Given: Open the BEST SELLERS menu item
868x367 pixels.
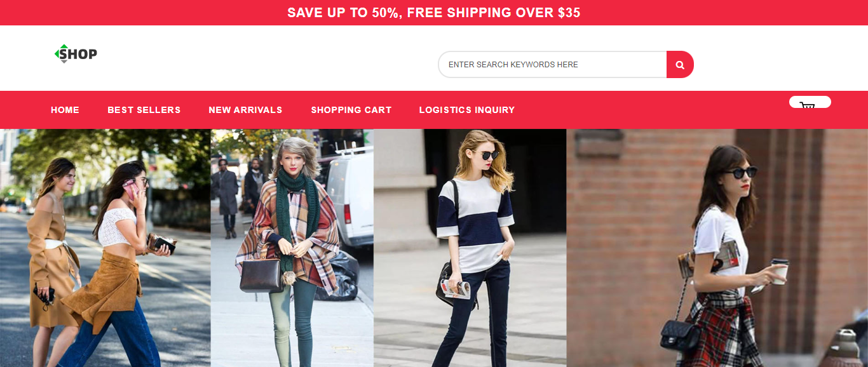Looking at the screenshot, I should click(144, 110).
